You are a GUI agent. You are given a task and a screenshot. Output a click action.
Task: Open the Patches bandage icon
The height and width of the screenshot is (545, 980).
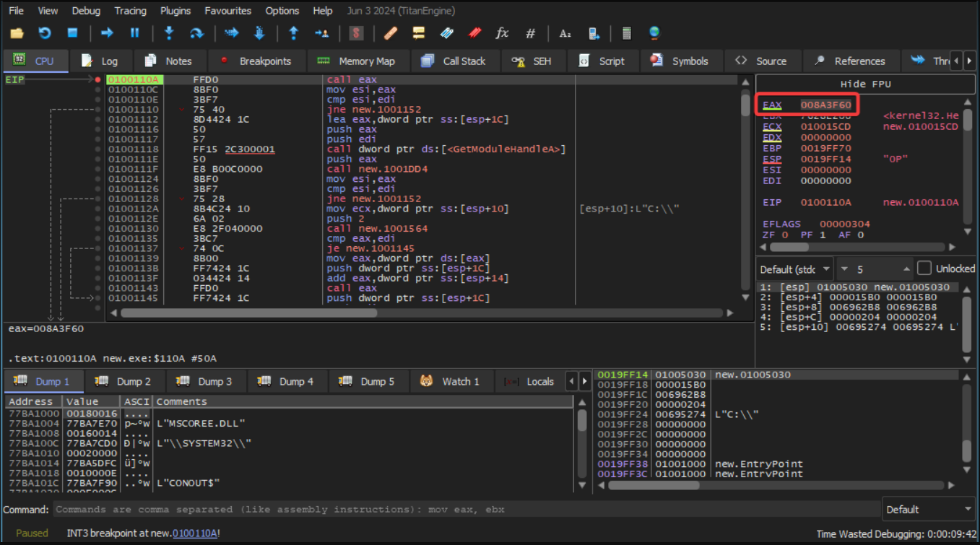(391, 33)
